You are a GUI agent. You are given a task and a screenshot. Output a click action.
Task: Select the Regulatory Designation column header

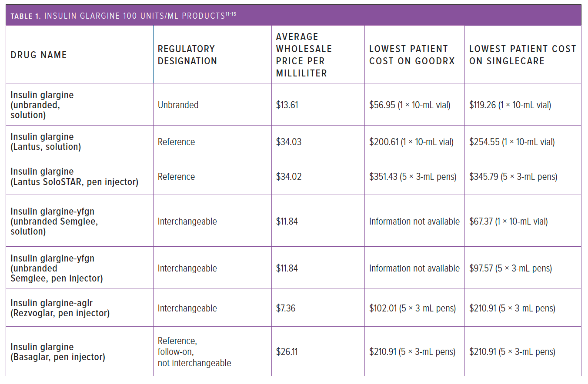187,55
